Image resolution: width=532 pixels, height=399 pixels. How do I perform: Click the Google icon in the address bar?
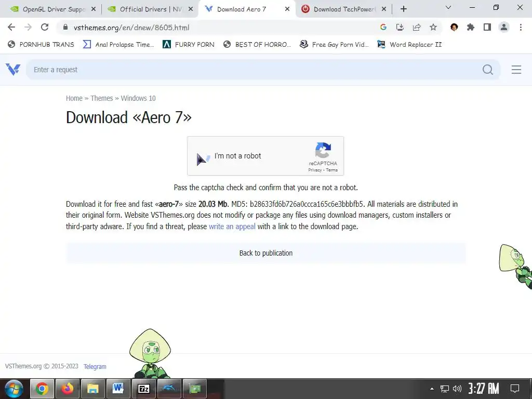(x=383, y=27)
